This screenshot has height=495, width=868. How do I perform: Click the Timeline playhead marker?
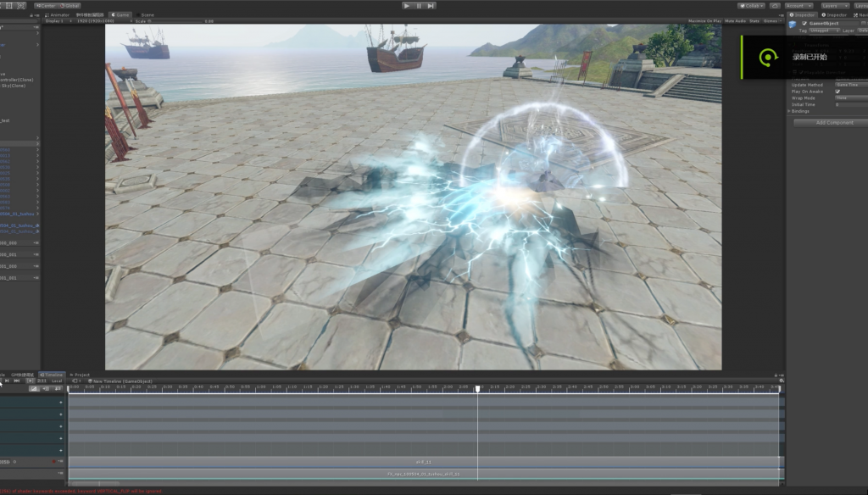click(478, 389)
